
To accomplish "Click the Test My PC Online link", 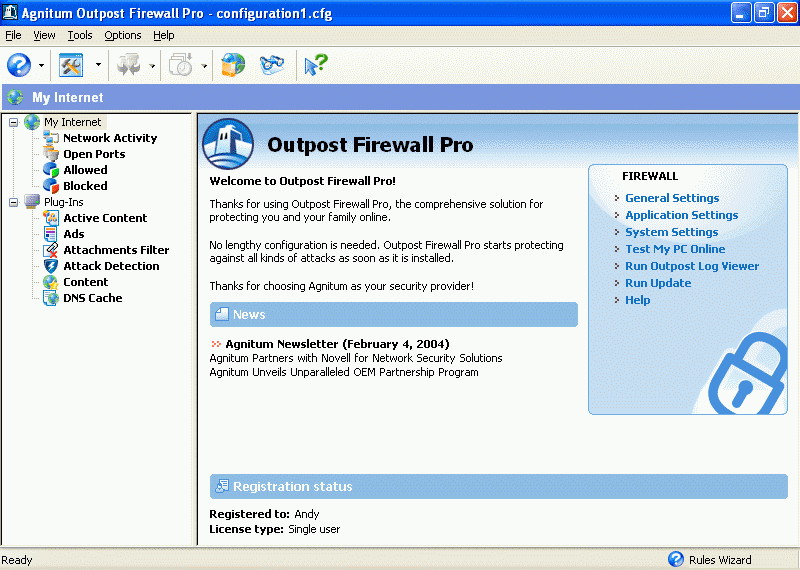I will point(675,249).
